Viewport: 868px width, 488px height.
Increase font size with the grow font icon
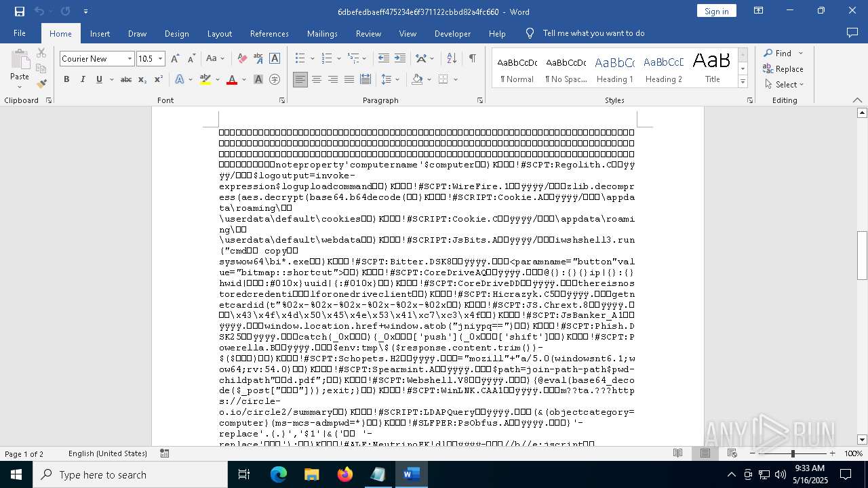click(175, 59)
